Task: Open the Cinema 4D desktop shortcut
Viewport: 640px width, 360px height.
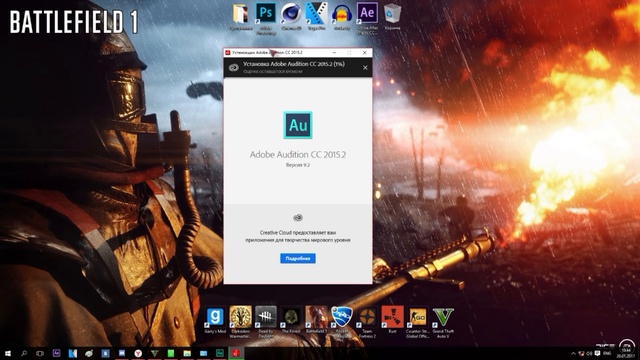Action: (x=291, y=17)
